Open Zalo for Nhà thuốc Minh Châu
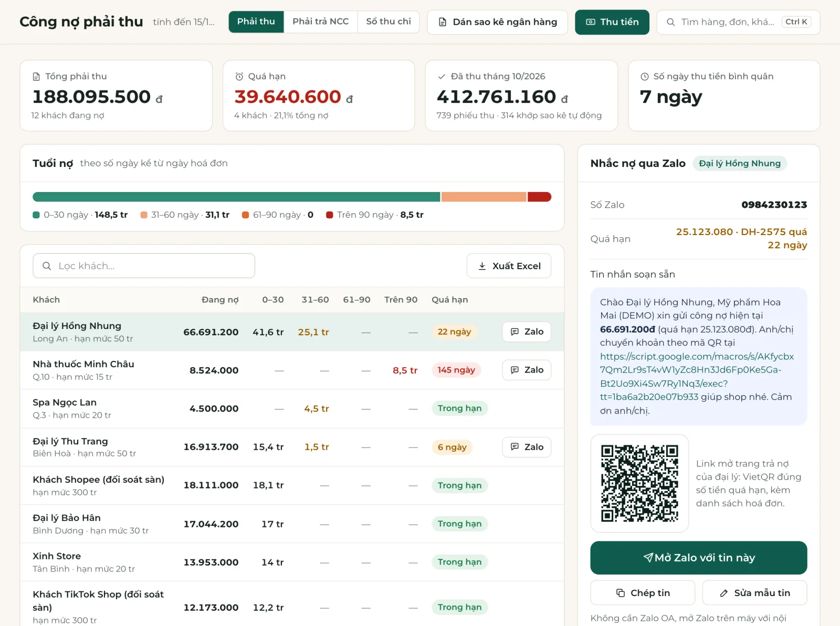Screen dimensions: 840x626 (527, 370)
